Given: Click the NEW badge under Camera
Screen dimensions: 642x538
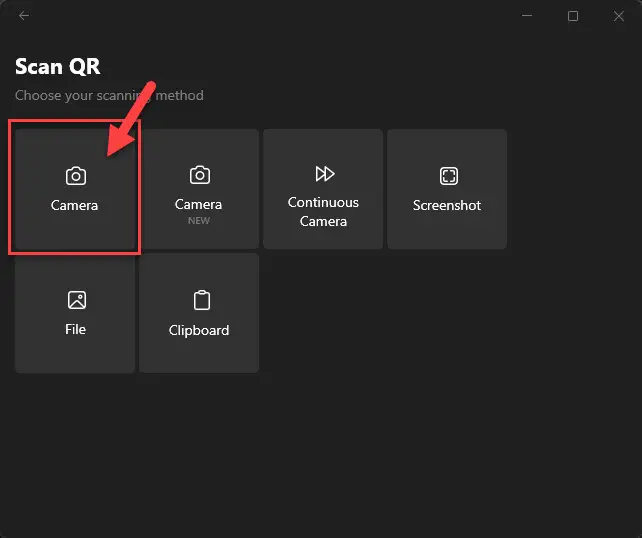Looking at the screenshot, I should click(199, 221).
